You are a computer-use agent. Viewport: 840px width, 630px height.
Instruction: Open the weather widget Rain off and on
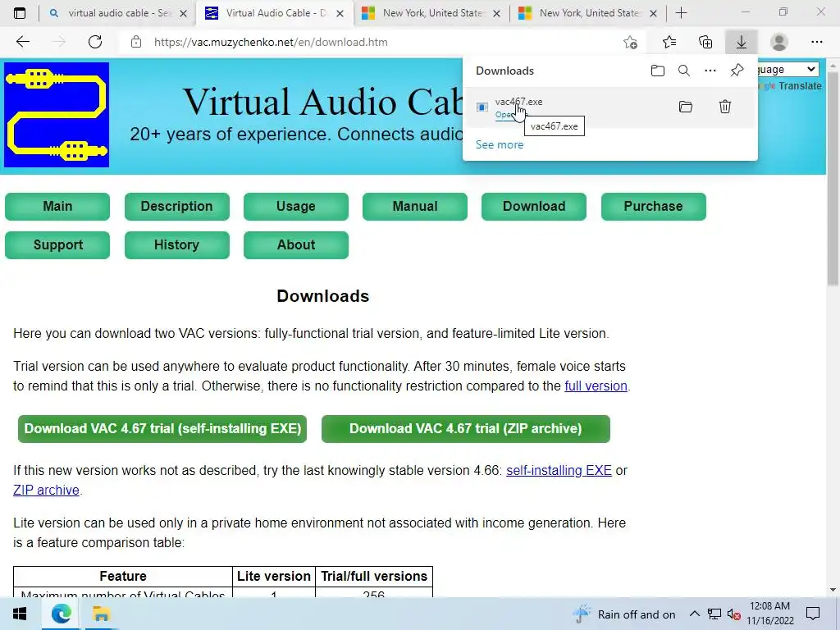point(624,614)
